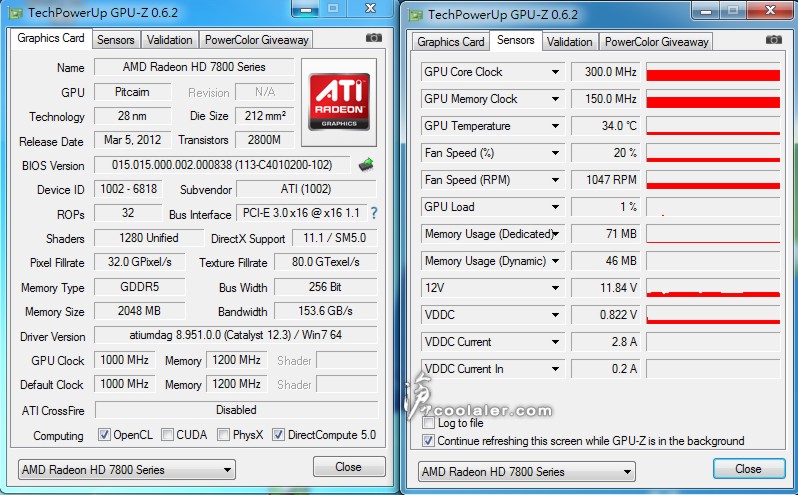Switch to Sensors tab in left window
Viewport: 798px width, 495px height.
(x=116, y=40)
